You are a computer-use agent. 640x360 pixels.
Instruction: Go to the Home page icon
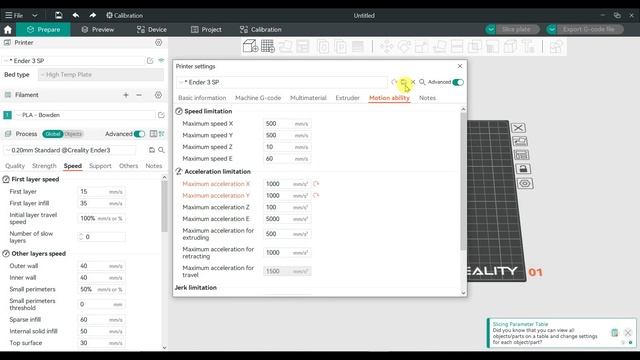tap(8, 29)
